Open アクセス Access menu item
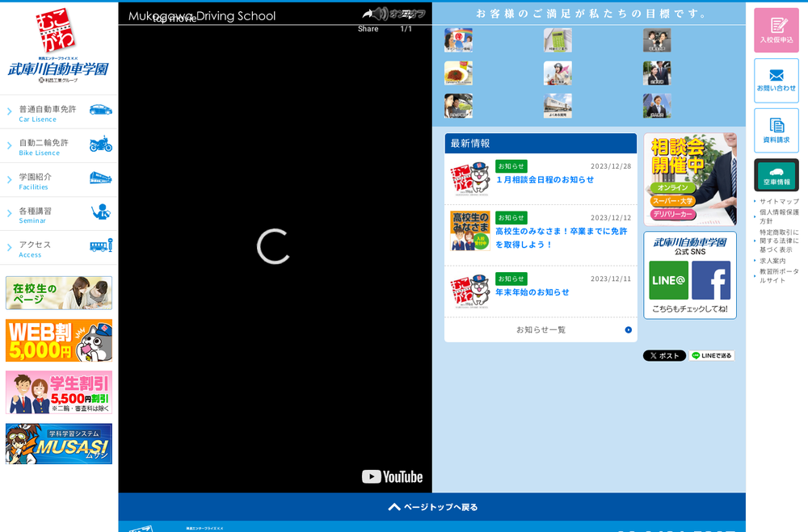 (x=59, y=249)
